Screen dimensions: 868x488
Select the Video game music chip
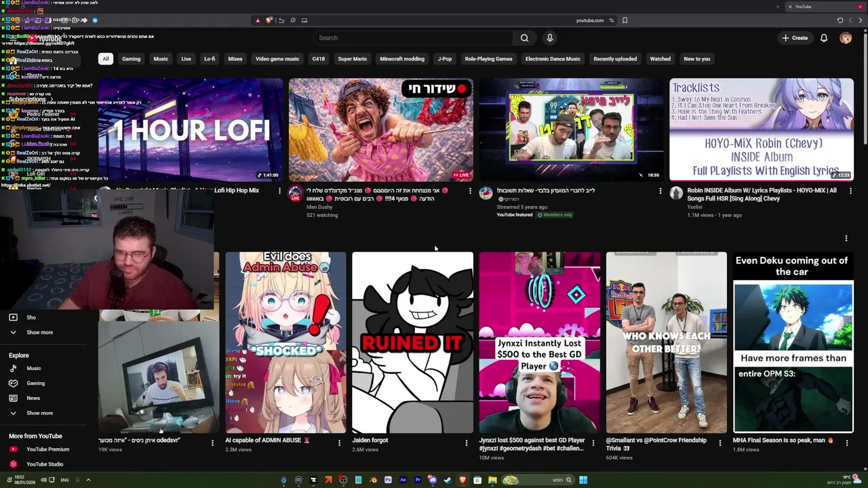[x=277, y=59]
